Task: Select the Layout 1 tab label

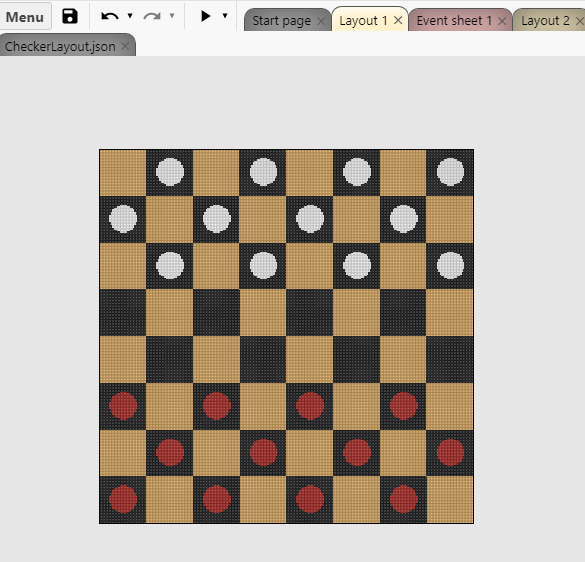Action: tap(363, 21)
